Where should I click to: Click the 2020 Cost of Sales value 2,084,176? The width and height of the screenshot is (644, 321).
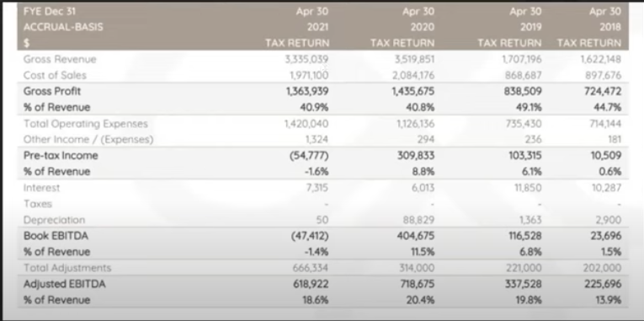coord(412,75)
